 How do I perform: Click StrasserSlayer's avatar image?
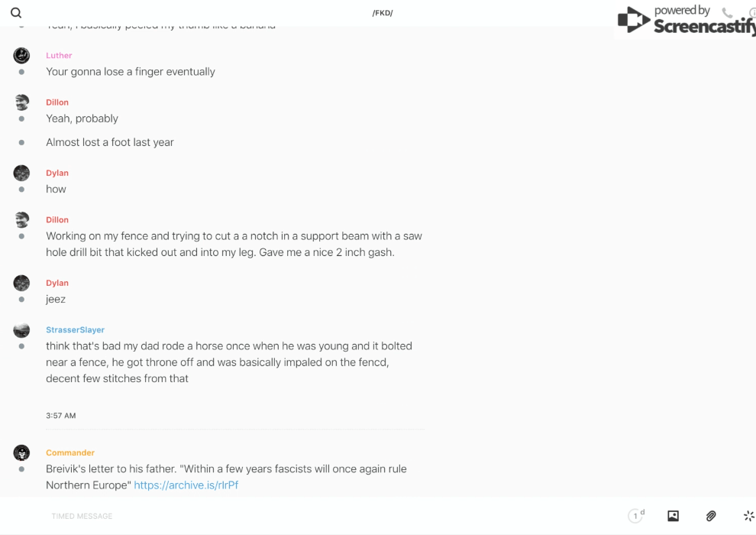[x=21, y=329]
